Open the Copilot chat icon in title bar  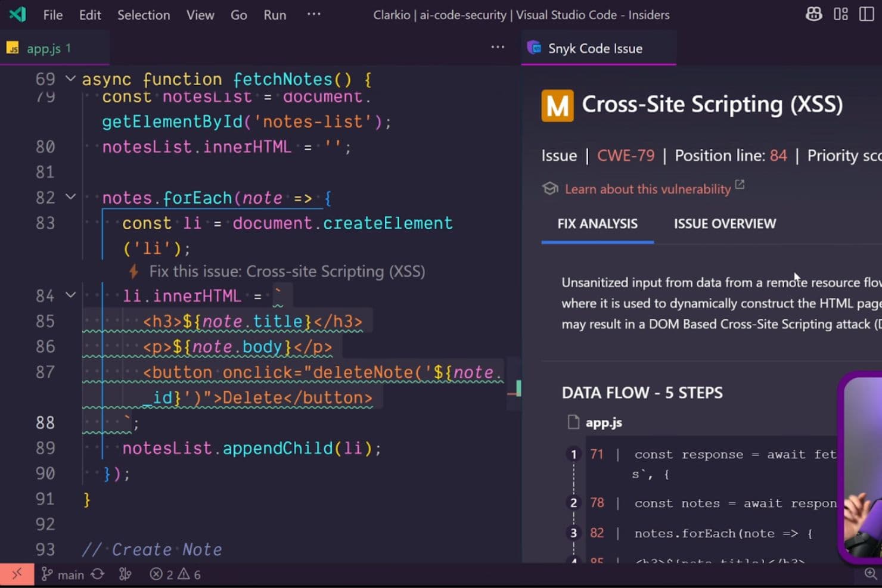[x=813, y=14]
